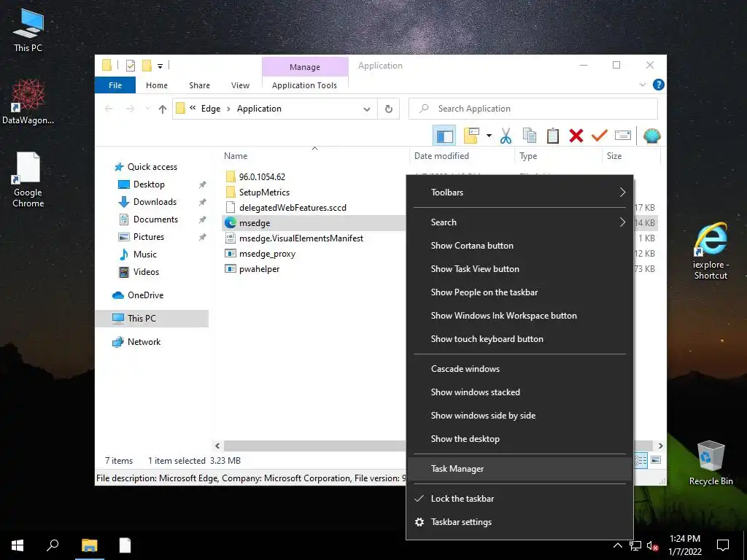Click the Forward navigation arrow

tap(130, 109)
